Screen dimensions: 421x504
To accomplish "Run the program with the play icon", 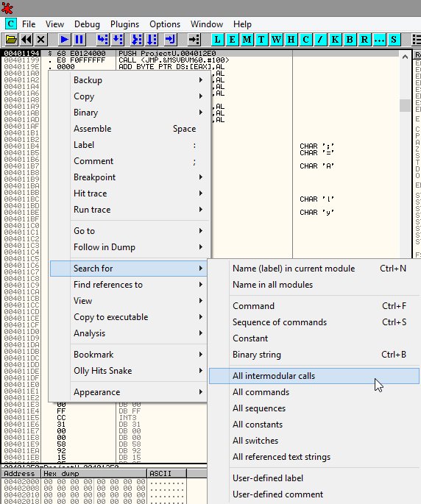I will [64, 40].
